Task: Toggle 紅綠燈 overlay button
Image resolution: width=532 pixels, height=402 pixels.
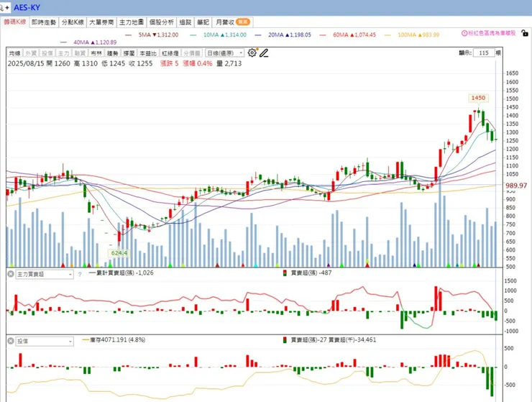Action: click(170, 53)
